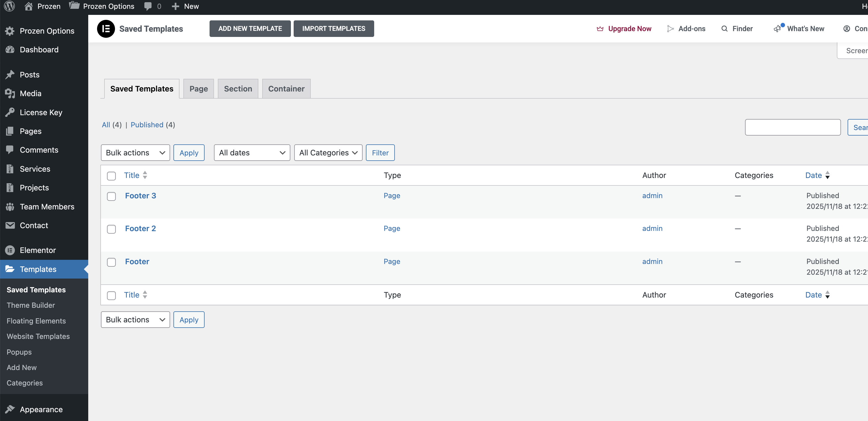Image resolution: width=868 pixels, height=421 pixels.
Task: Click the Elementor icon in sidebar
Action: click(x=10, y=250)
